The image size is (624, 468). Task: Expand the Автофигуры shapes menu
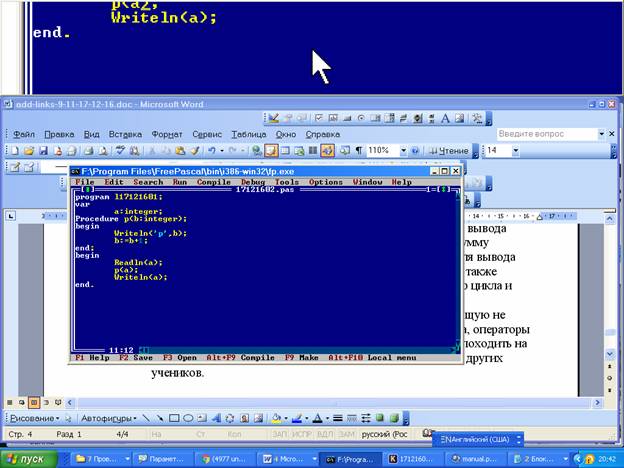(x=108, y=418)
